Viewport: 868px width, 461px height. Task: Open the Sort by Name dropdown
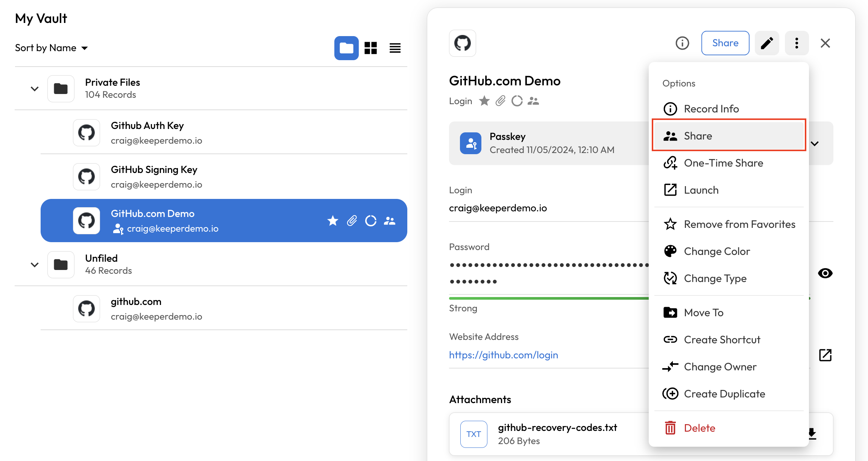click(x=52, y=48)
